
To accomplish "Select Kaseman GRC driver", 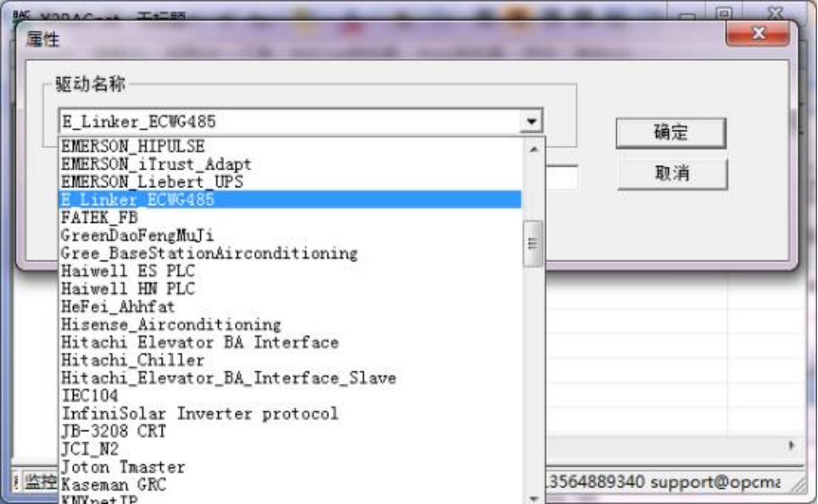I will (291, 485).
